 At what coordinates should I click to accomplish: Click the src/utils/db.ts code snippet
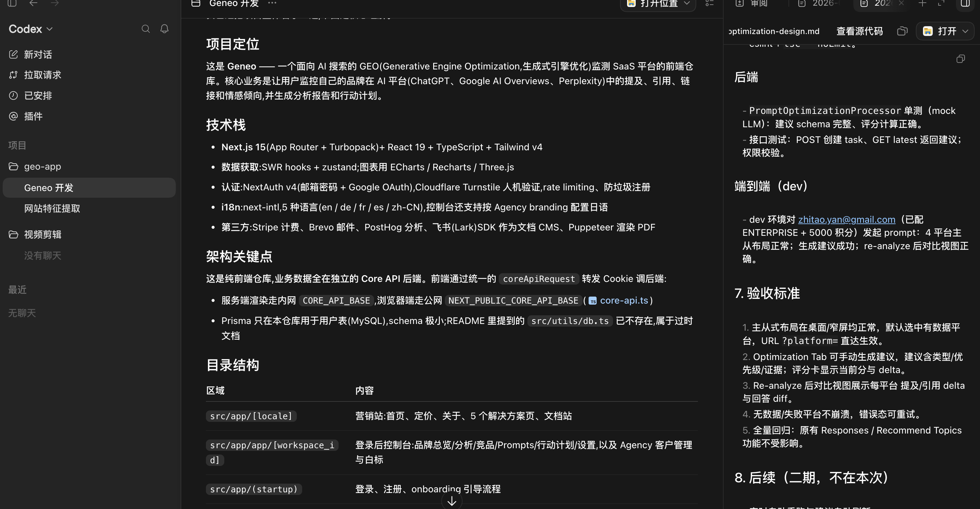click(570, 321)
